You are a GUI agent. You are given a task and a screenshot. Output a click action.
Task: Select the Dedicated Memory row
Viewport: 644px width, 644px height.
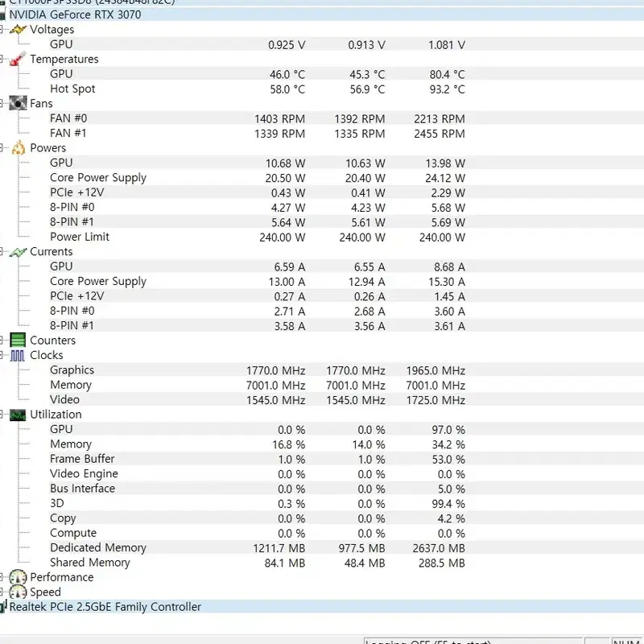pyautogui.click(x=322, y=548)
